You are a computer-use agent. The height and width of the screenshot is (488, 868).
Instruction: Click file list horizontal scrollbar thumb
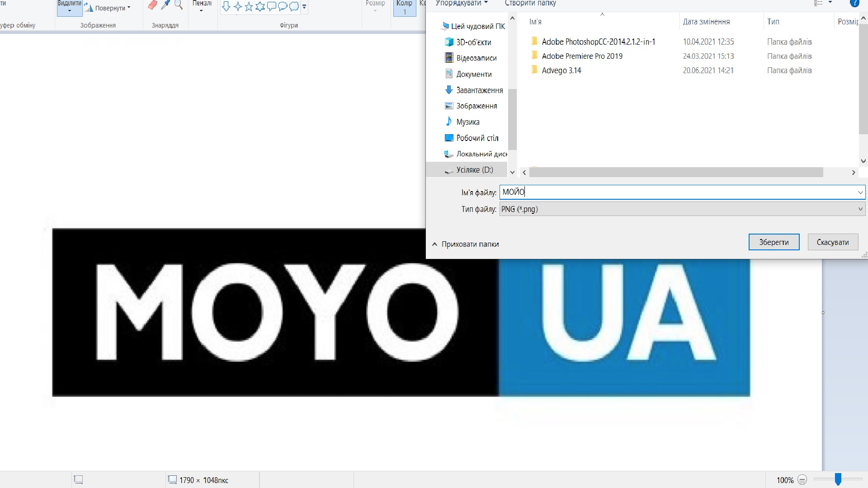click(676, 172)
